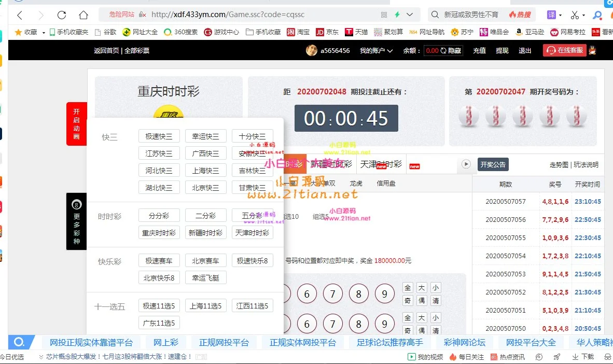The width and height of the screenshot is (613, 364).
Task: Click the 在线客服 button
Action: coord(564,50)
